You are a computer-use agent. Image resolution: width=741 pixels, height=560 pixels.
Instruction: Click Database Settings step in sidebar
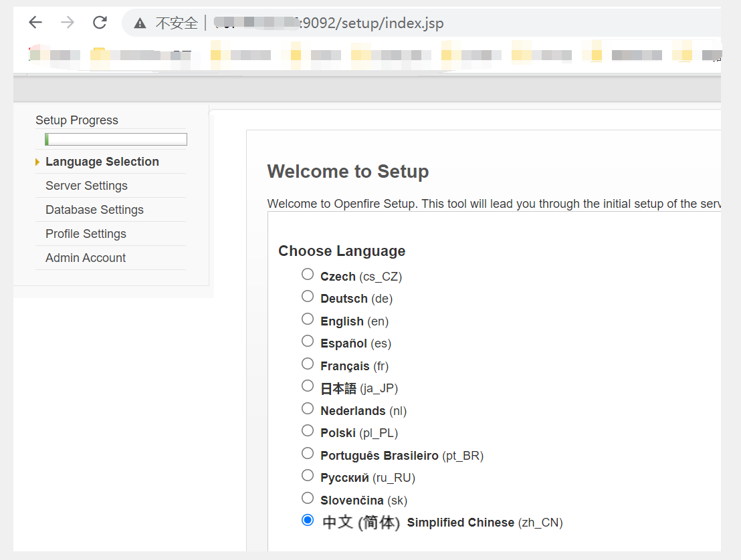[94, 210]
